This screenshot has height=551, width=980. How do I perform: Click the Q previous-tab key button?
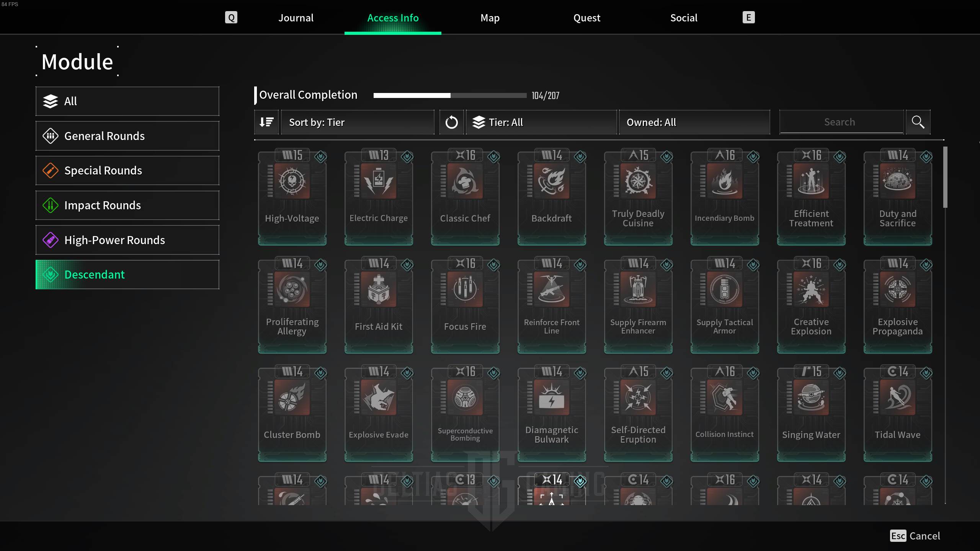(x=231, y=17)
